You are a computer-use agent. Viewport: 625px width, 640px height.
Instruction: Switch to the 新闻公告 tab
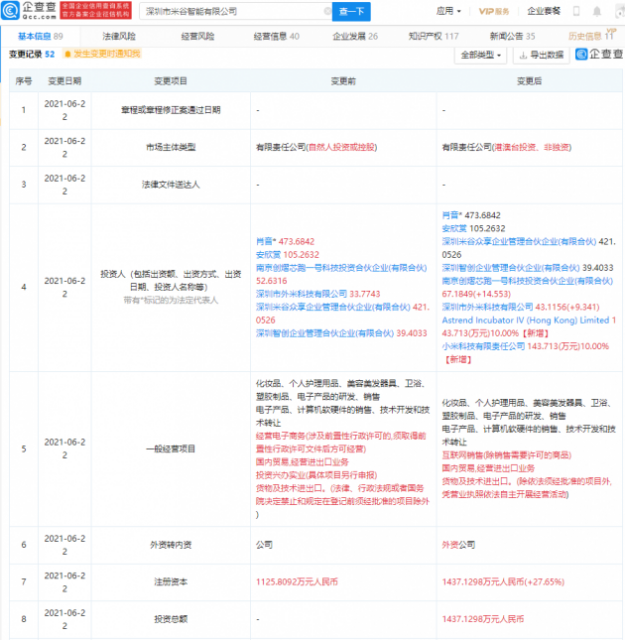[x=512, y=36]
